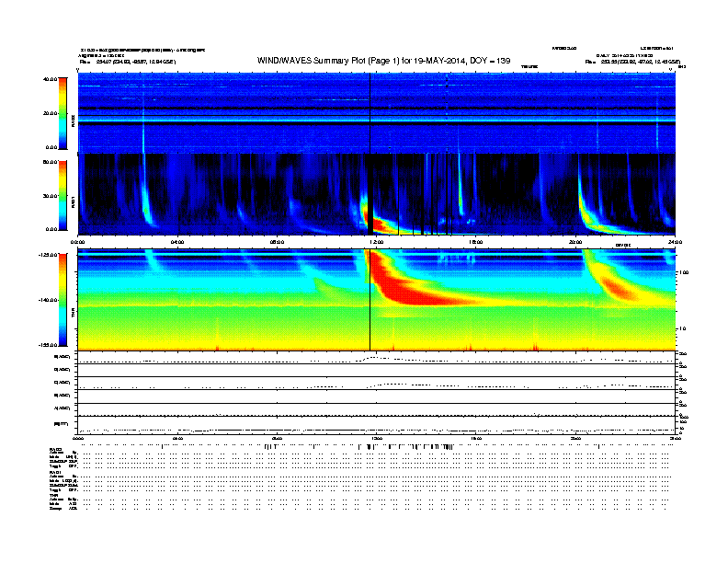Click the WIND/WAVES Summary Plot title

click(x=383, y=61)
